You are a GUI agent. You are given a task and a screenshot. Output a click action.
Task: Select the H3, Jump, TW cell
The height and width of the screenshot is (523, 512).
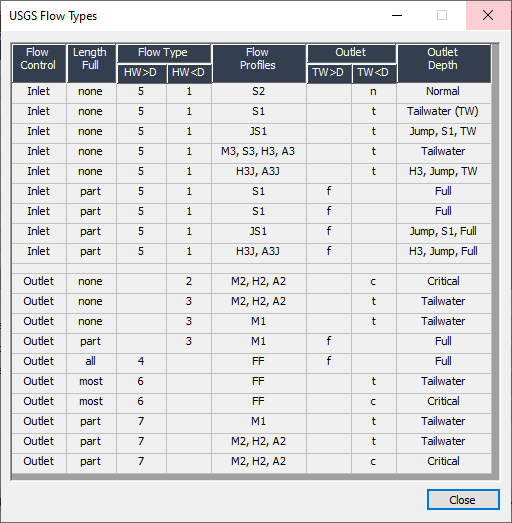444,171
